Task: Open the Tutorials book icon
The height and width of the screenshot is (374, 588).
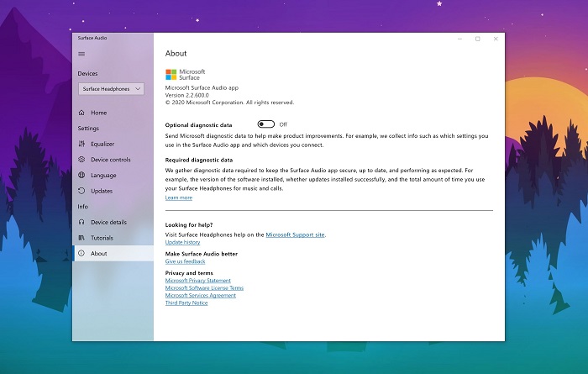Action: pos(81,238)
